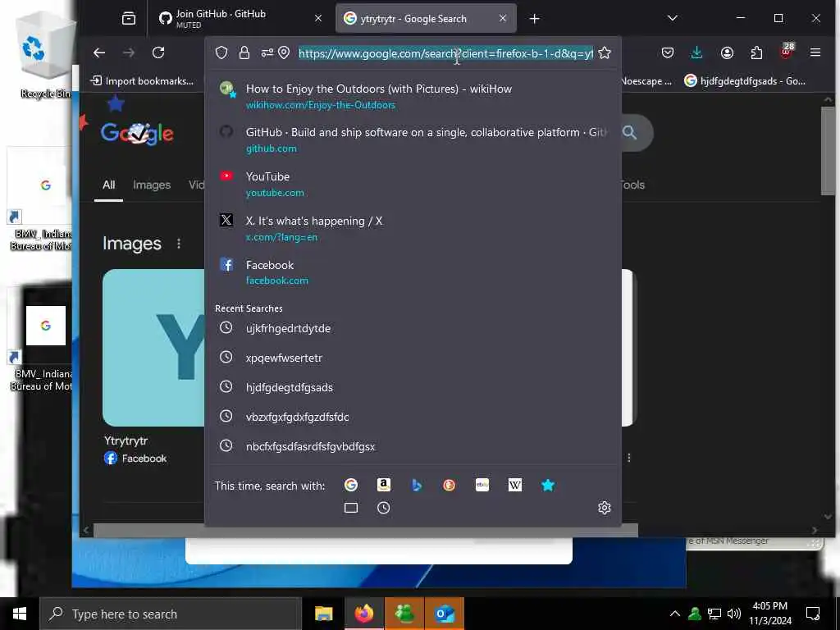
Task: Select recent search nbcfxfgsdfasrdfsfgvbdfgsx
Action: pyautogui.click(x=413, y=445)
